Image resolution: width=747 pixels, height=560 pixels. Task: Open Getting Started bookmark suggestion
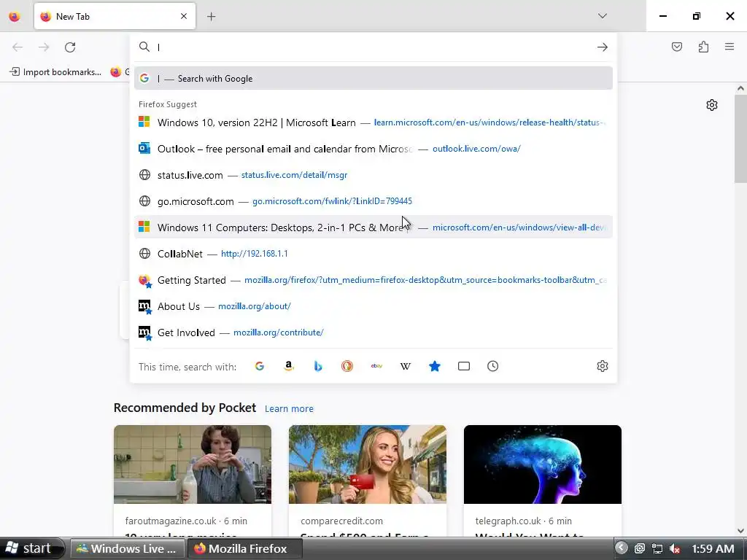coord(373,280)
